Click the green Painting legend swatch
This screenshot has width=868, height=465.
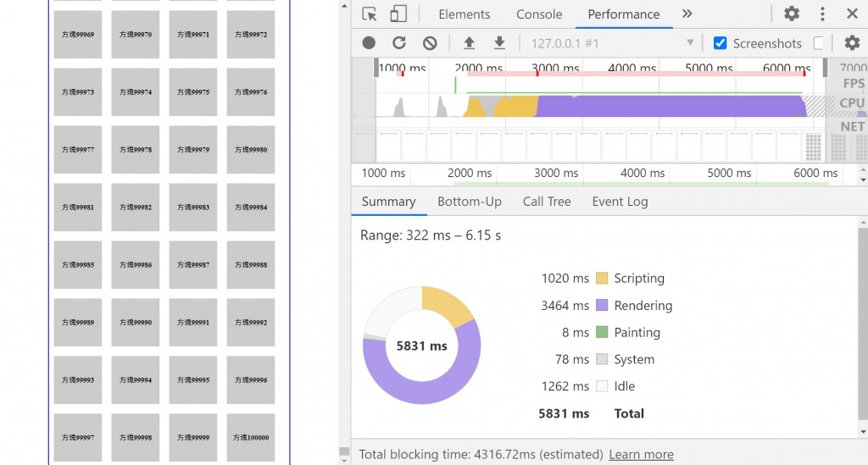pos(602,332)
